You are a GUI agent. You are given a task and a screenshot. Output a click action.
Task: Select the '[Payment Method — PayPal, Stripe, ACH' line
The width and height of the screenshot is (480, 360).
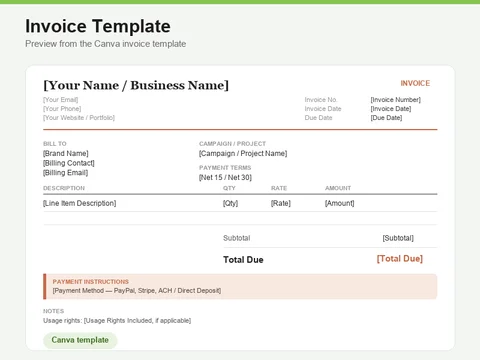coord(137,291)
